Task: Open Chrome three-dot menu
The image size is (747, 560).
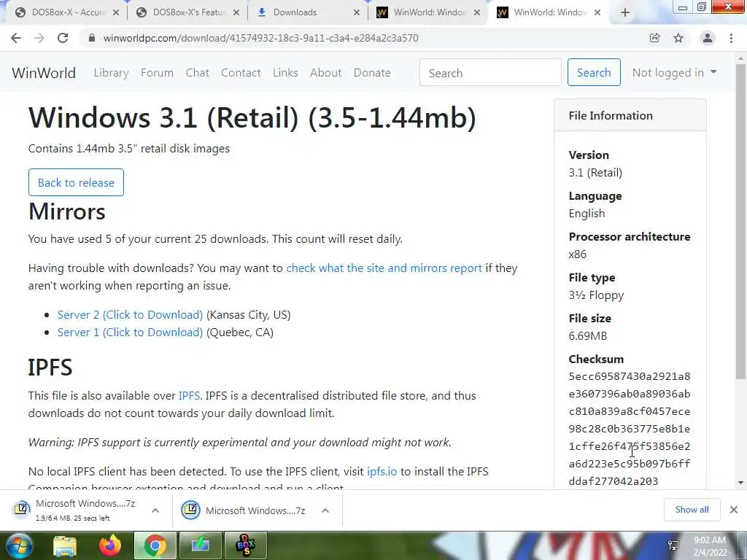Action: pyautogui.click(x=731, y=38)
